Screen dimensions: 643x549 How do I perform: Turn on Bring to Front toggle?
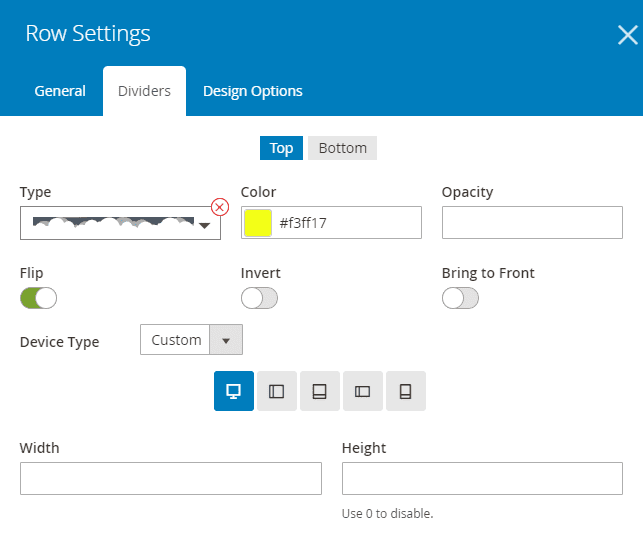click(460, 298)
